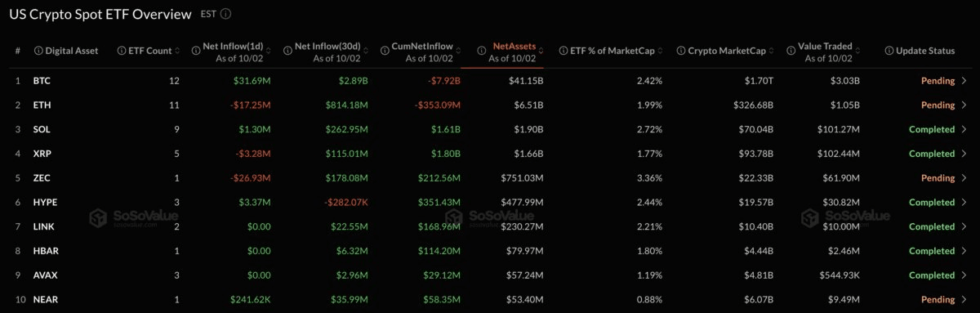Click the US Crypto Spot ETF Overview title
This screenshot has height=313, width=980.
point(100,14)
